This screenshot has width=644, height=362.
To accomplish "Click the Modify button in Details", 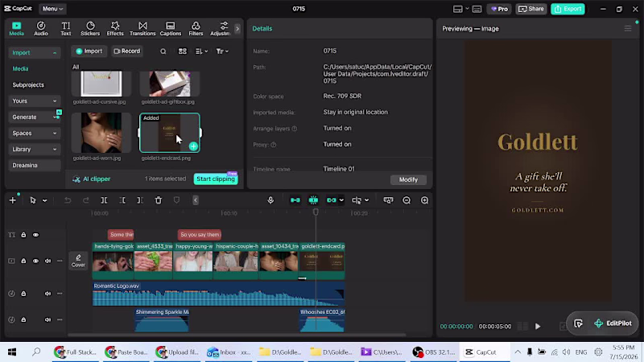I will click(408, 179).
